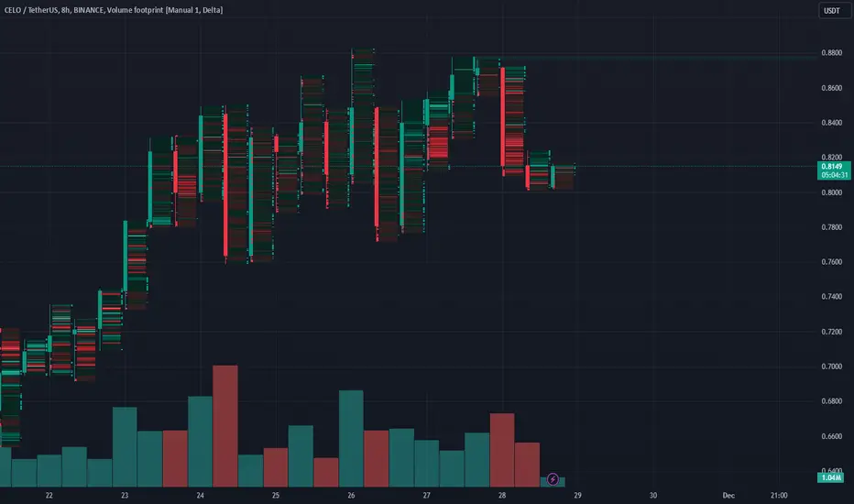Click the date label 29 on time axis
The height and width of the screenshot is (504, 854).
577,495
